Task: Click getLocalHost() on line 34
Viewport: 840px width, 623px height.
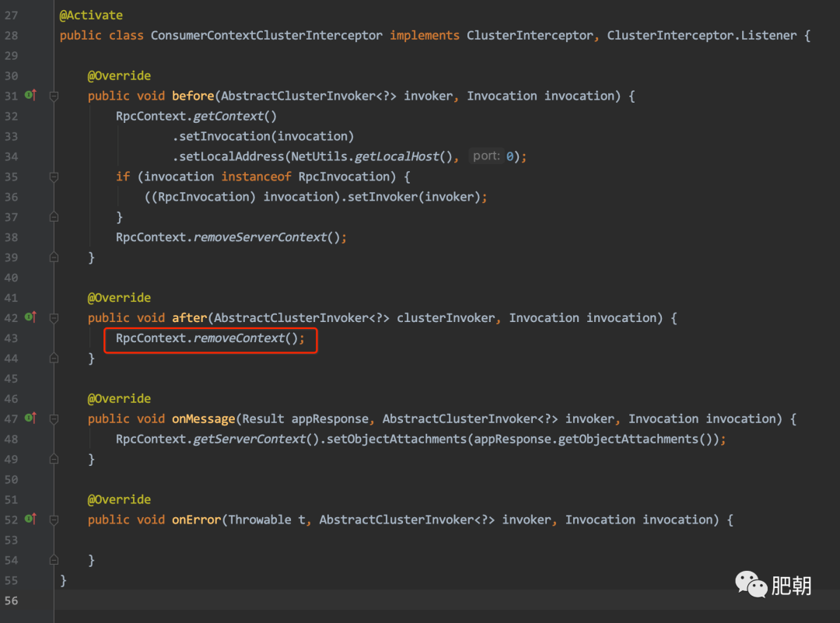Action: click(x=404, y=156)
